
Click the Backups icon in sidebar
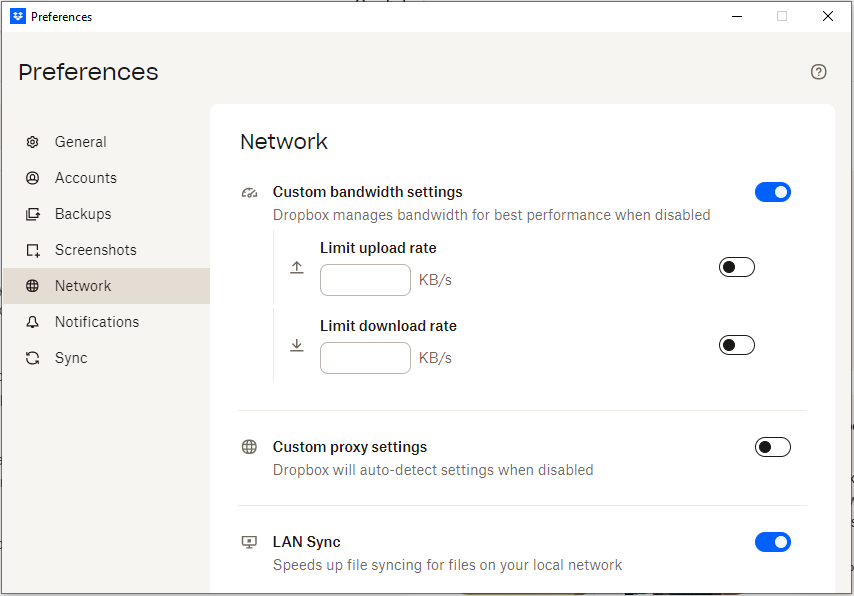[33, 214]
